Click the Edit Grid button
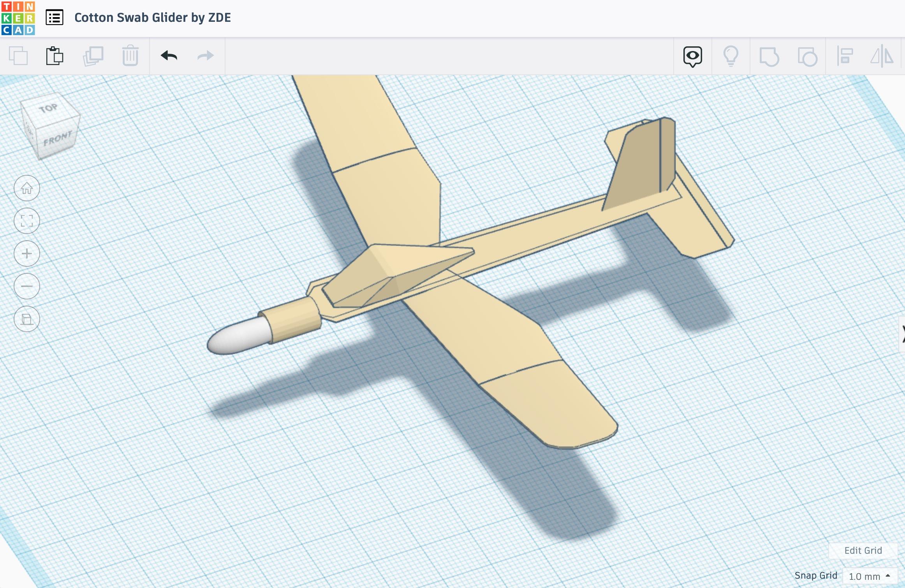 [863, 551]
